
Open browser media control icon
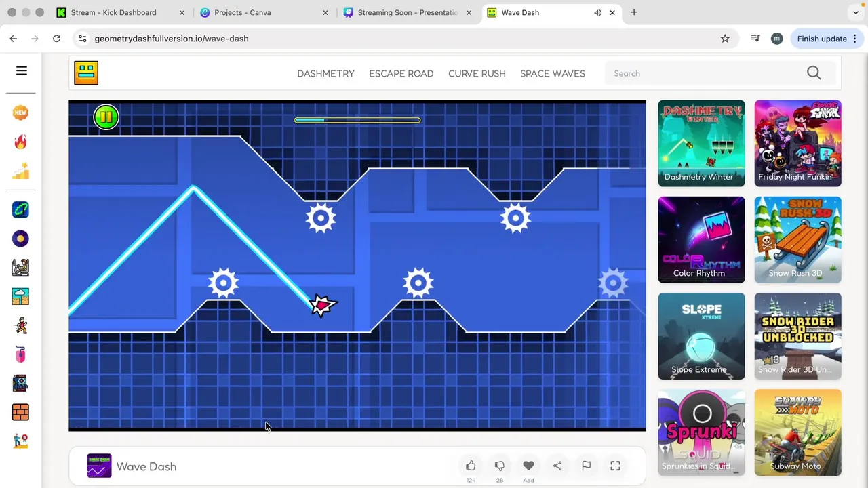(755, 39)
